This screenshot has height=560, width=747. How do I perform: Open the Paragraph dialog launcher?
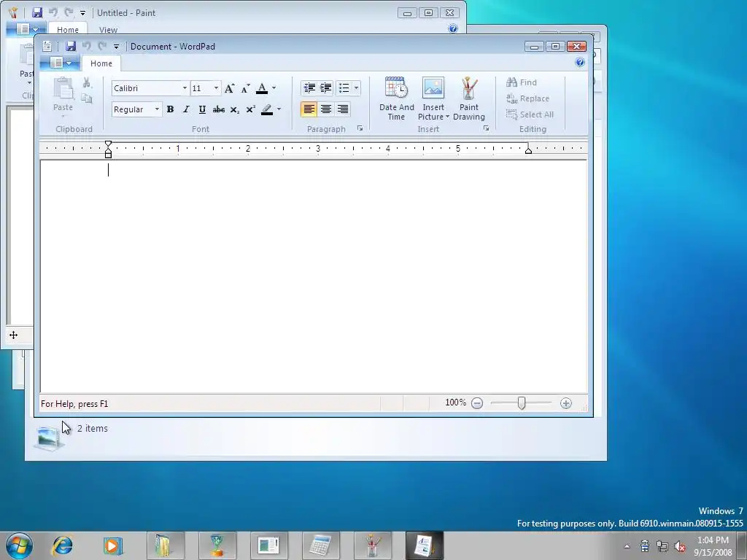[360, 128]
